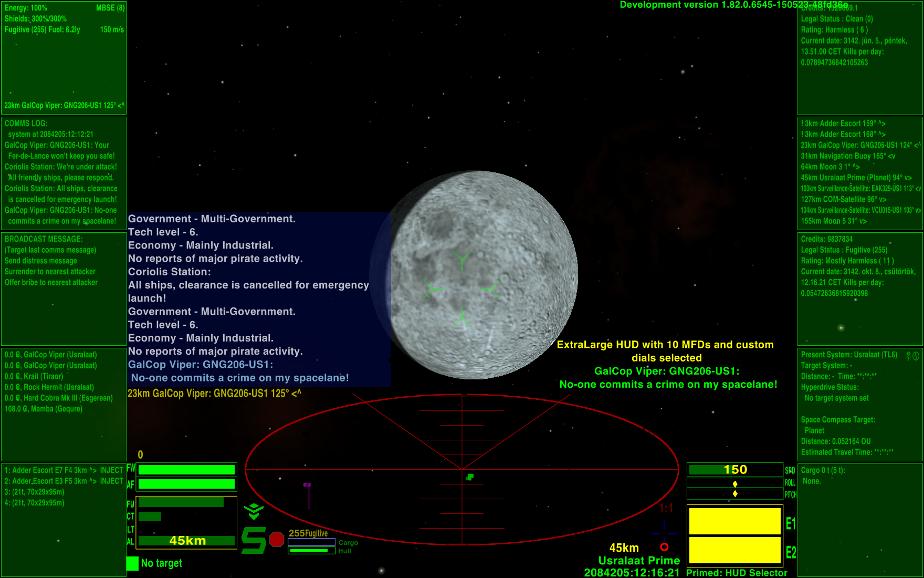Click the Mamba (Gequre) bounty entry
924x578 pixels.
click(x=44, y=409)
